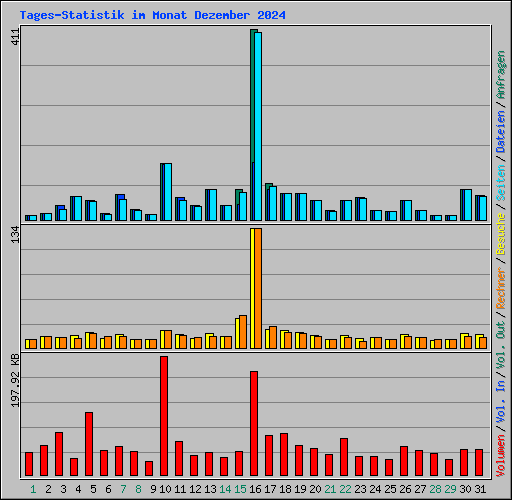Screen dimensions: 512x500
Task: Click green day label '21' on the x-axis
Action: [330, 489]
